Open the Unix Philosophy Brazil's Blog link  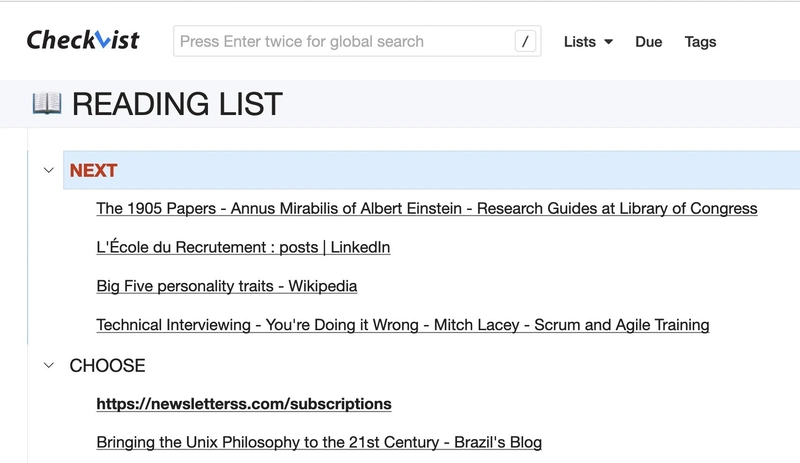[x=318, y=442]
